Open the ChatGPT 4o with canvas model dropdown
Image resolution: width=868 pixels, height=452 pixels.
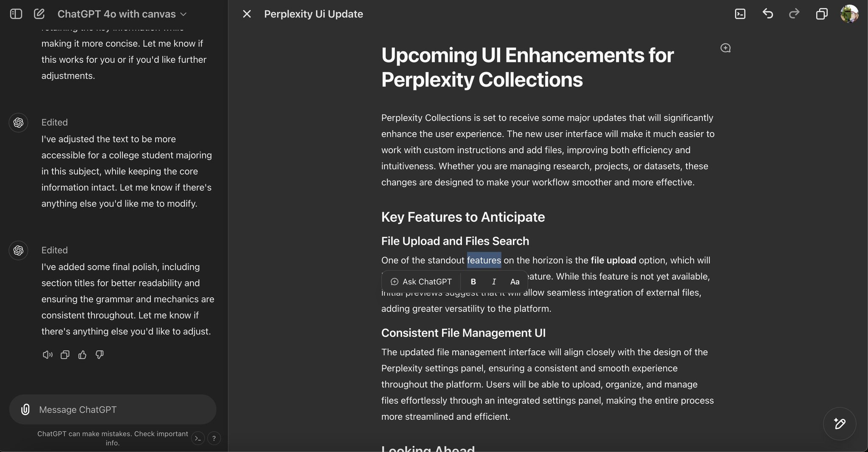click(x=122, y=14)
